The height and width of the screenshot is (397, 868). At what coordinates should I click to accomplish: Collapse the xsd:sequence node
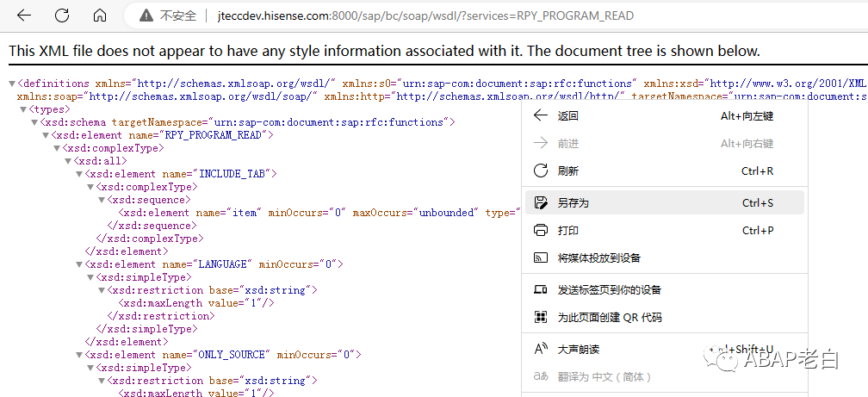pyautogui.click(x=102, y=200)
